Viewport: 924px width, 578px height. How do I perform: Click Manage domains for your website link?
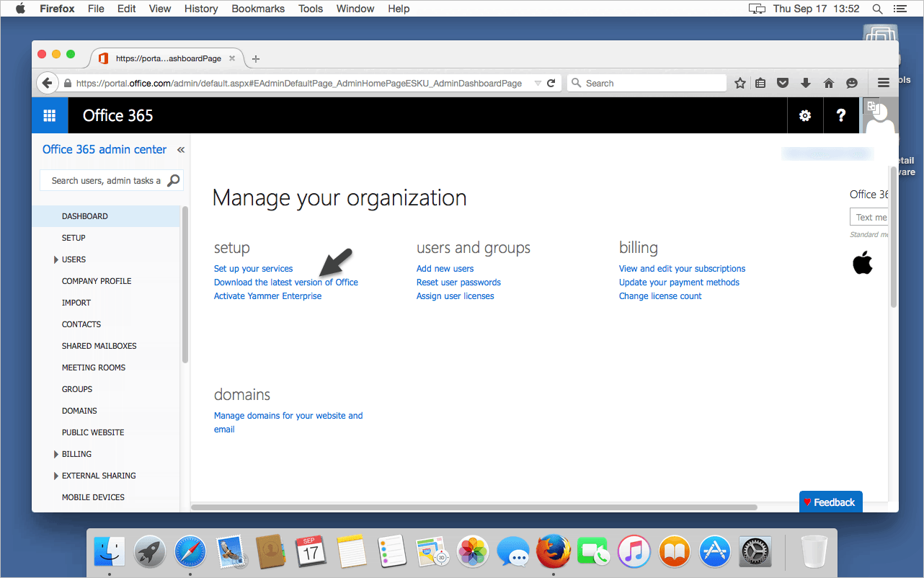(288, 422)
